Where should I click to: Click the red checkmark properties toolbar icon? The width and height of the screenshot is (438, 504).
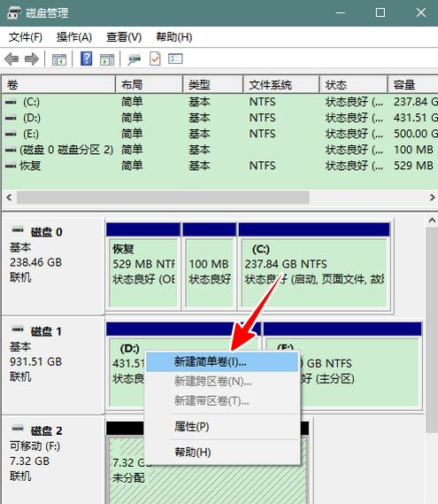point(155,58)
